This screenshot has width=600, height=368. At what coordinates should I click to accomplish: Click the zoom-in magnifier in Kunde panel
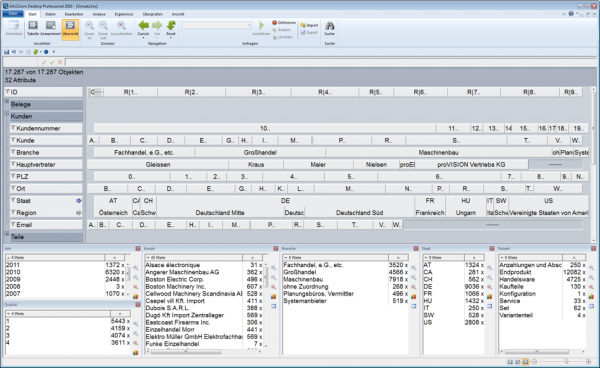(x=274, y=268)
